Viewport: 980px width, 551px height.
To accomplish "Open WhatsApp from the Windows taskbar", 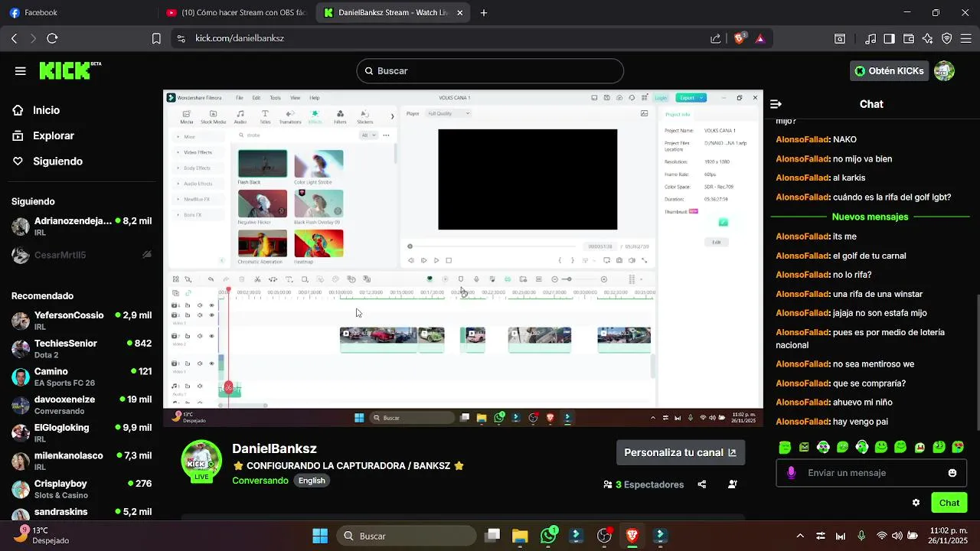I will [548, 536].
